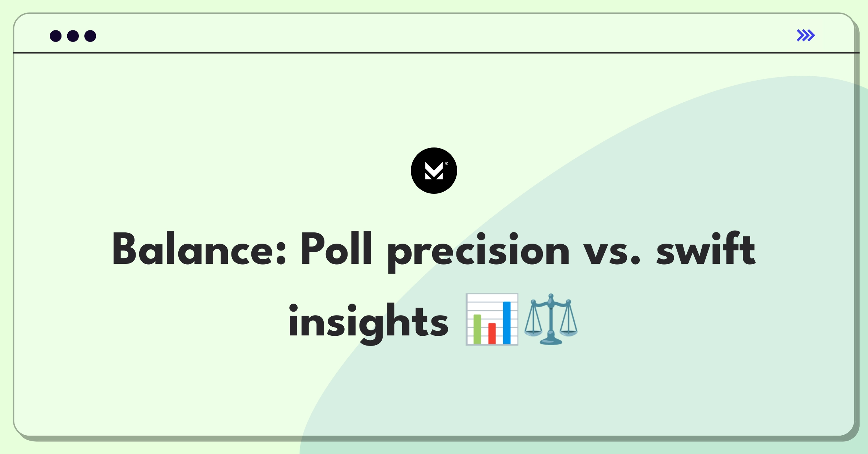Click the horizontal divider line below the dots

coord(436,53)
